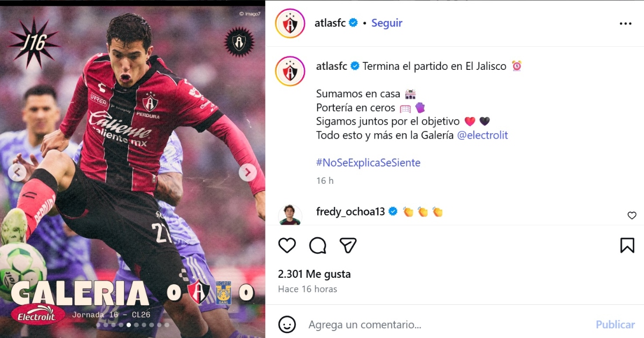Click the atlasfc username in the caption
Viewport: 644px width, 338px height.
(331, 66)
